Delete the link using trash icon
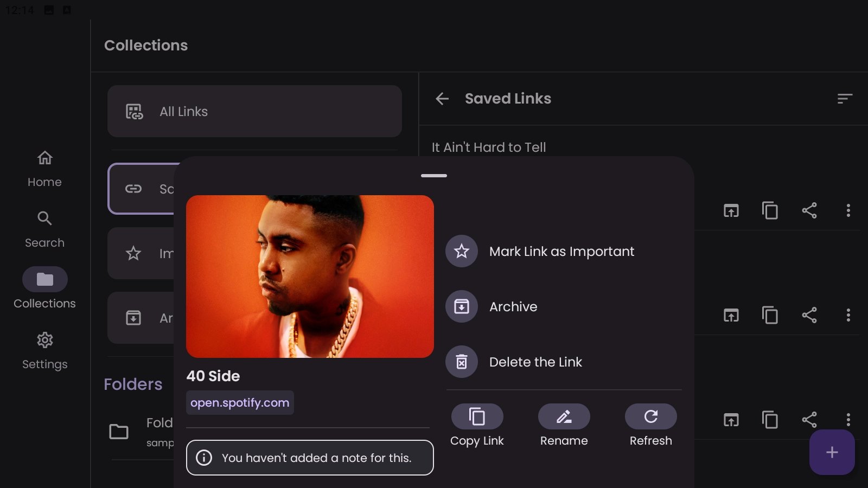868x488 pixels. [x=462, y=362]
